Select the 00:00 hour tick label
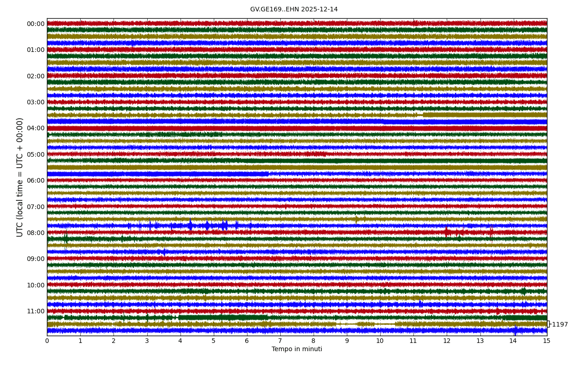588x373 pixels. [x=36, y=24]
